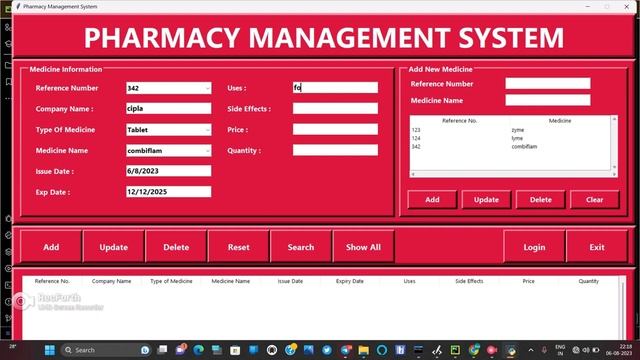This screenshot has height=360, width=640.
Task: Open File Explorer from the taskbar
Action: (364, 350)
